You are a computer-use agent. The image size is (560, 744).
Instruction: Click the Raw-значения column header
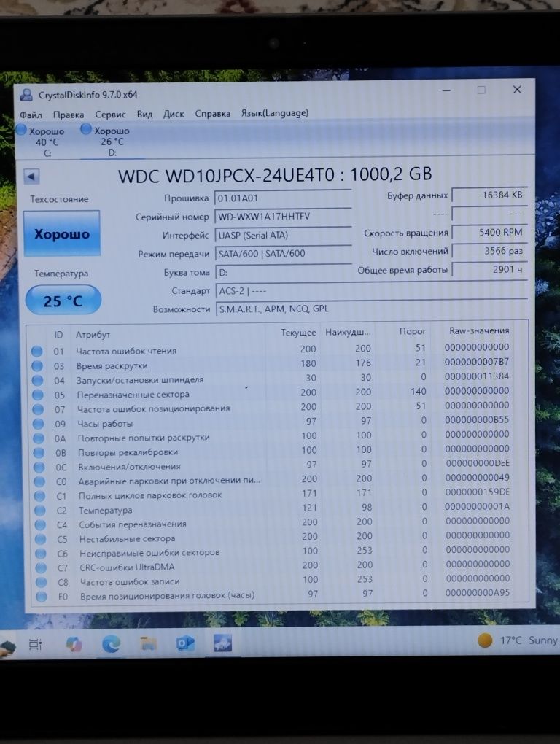coord(479,330)
